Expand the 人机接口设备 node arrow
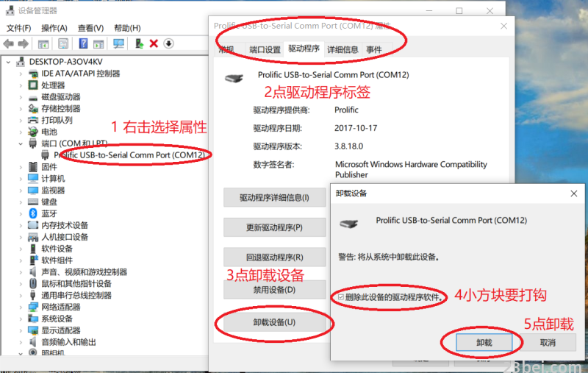 [21, 237]
